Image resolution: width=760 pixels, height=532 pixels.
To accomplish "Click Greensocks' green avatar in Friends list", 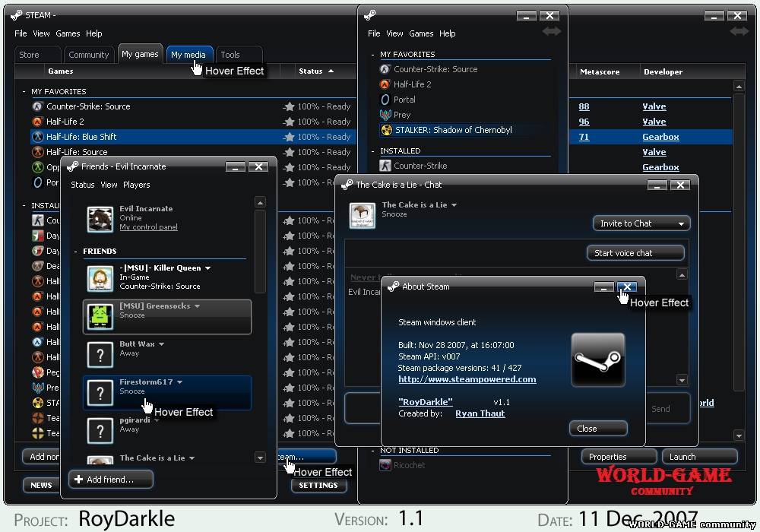I will pos(100,316).
